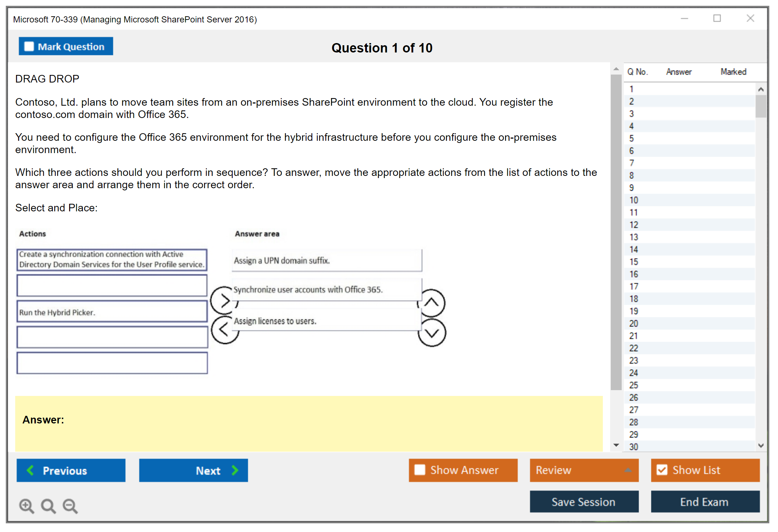Click the move up circled arrow
Image resolution: width=778 pixels, height=532 pixels.
432,303
